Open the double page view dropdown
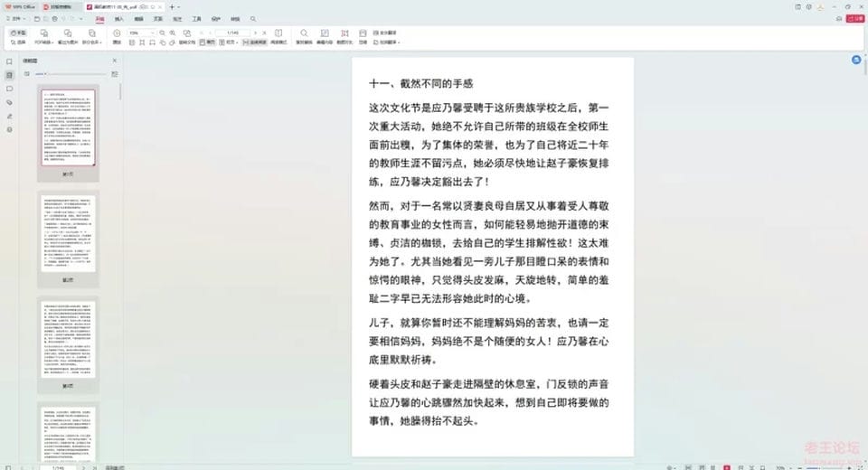This screenshot has height=470, width=868. [x=229, y=42]
